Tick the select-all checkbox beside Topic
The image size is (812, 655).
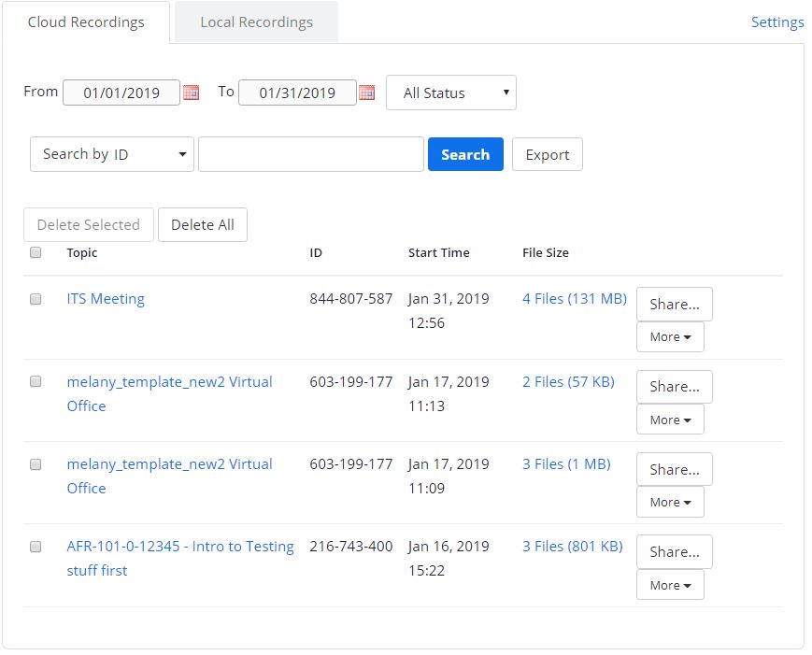(x=36, y=252)
